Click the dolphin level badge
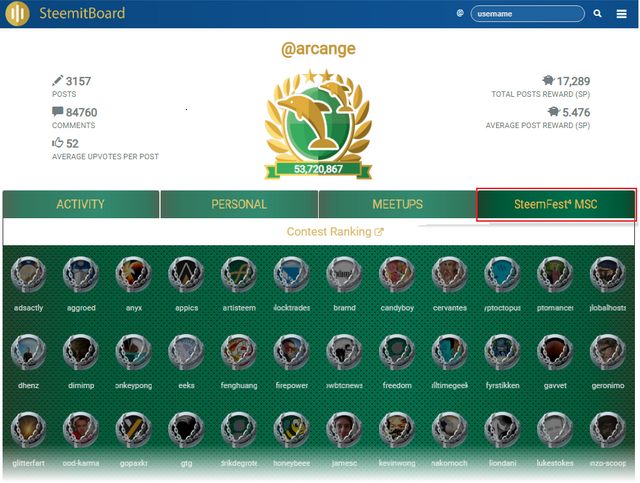The image size is (640, 483). point(318,125)
